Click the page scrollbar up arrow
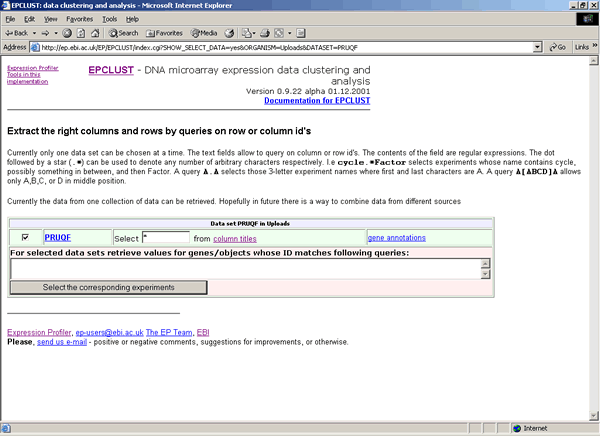 point(593,60)
